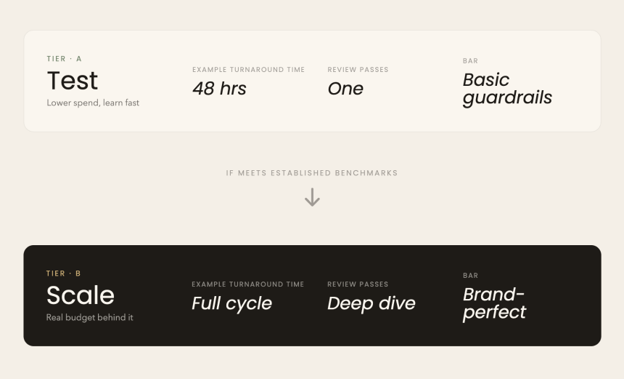Click the Full cycle turnaround value

pos(232,303)
